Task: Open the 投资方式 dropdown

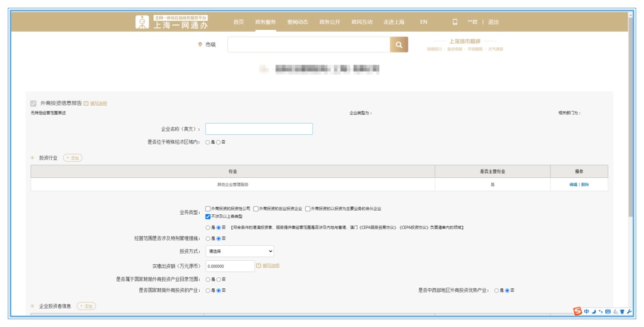Action: [240, 251]
